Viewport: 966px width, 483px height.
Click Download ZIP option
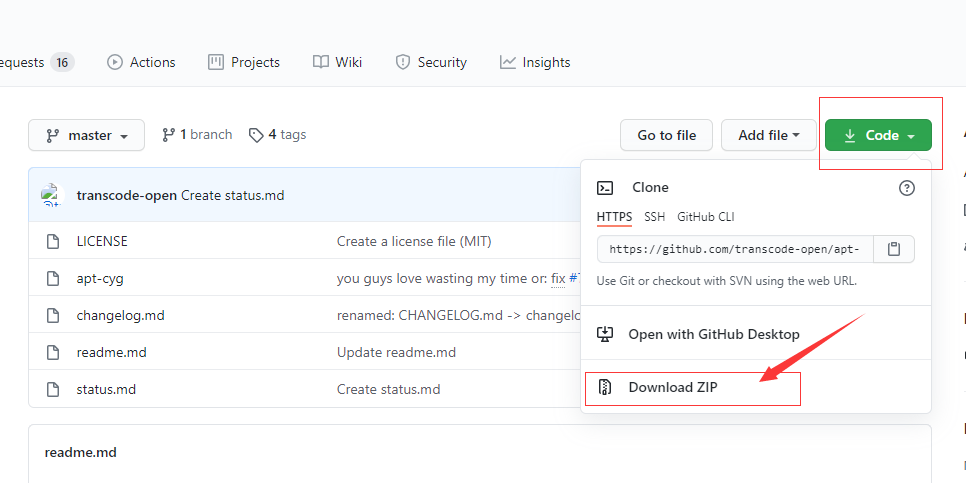coord(757,387)
